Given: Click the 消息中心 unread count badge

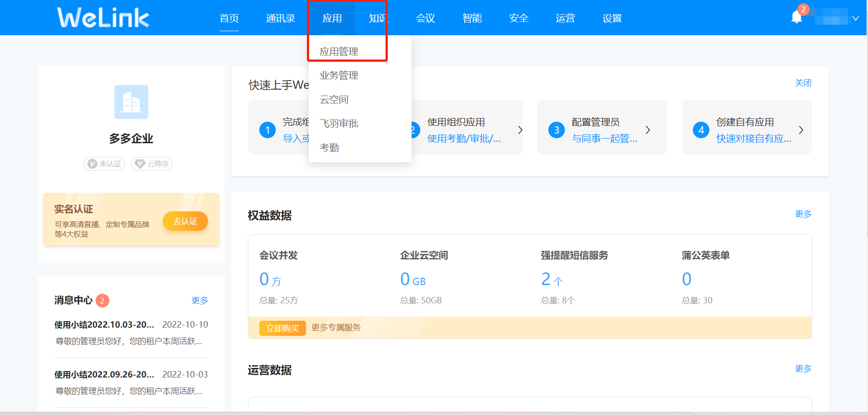Looking at the screenshot, I should (x=102, y=301).
